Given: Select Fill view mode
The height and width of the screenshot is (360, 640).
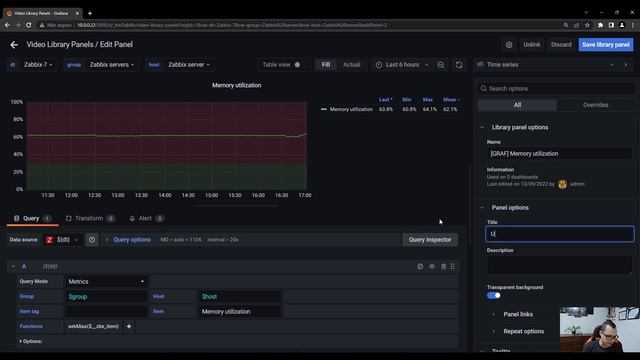Looking at the screenshot, I should tap(326, 65).
